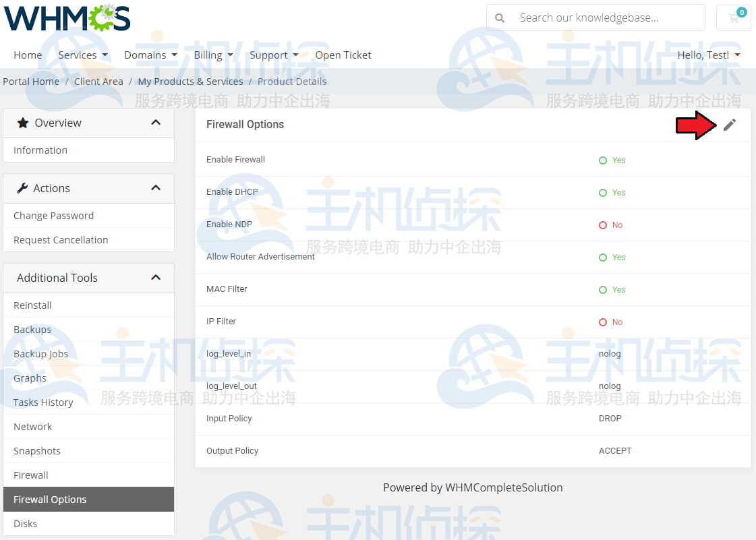Screen dimensions: 756x540
Task: Open the Billing dropdown menu
Action: (213, 55)
